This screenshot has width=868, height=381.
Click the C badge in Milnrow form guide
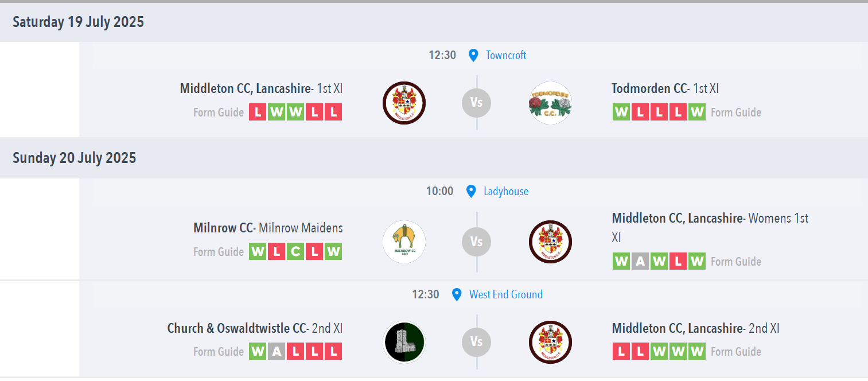pos(295,251)
